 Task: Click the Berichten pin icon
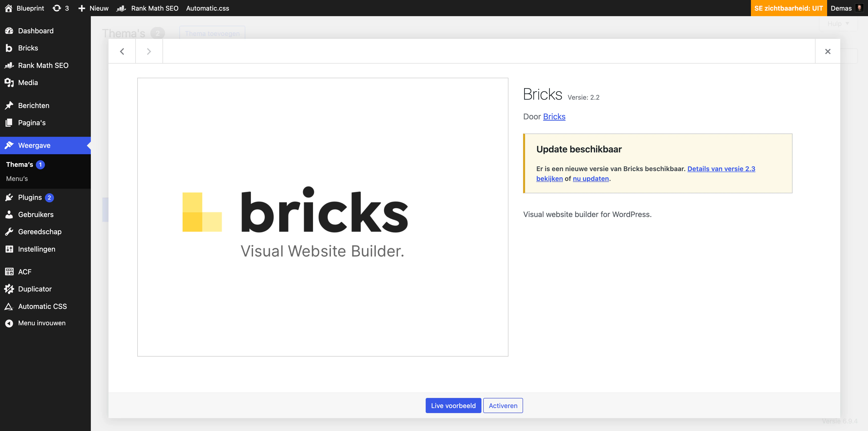(x=9, y=105)
